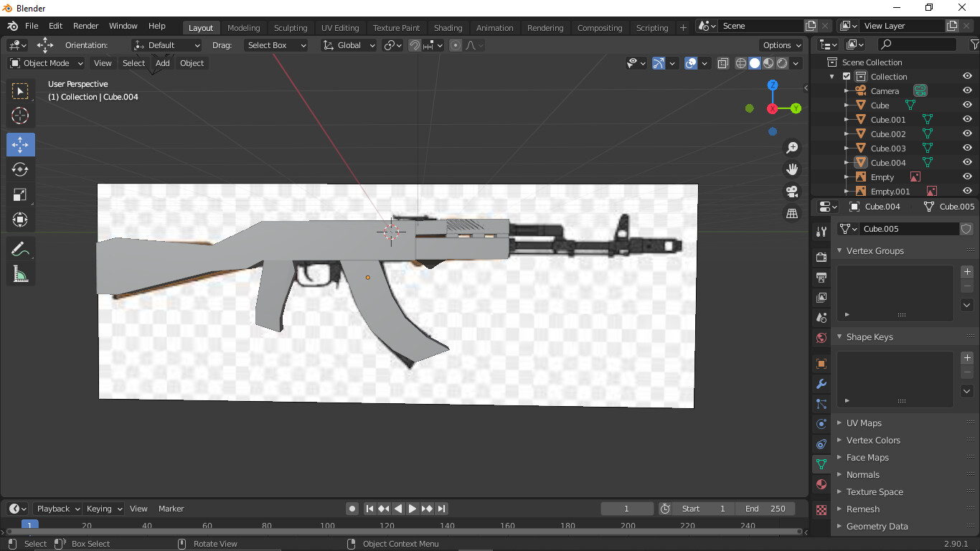Screen dimensions: 980x551
Task: Switch to the Sculpting workspace tab
Action: tap(291, 28)
